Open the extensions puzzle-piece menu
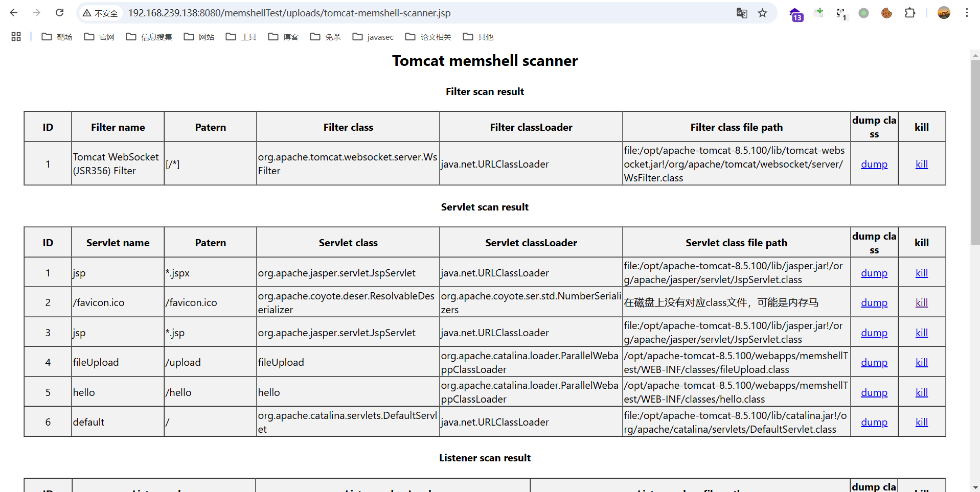980x492 pixels. click(910, 13)
